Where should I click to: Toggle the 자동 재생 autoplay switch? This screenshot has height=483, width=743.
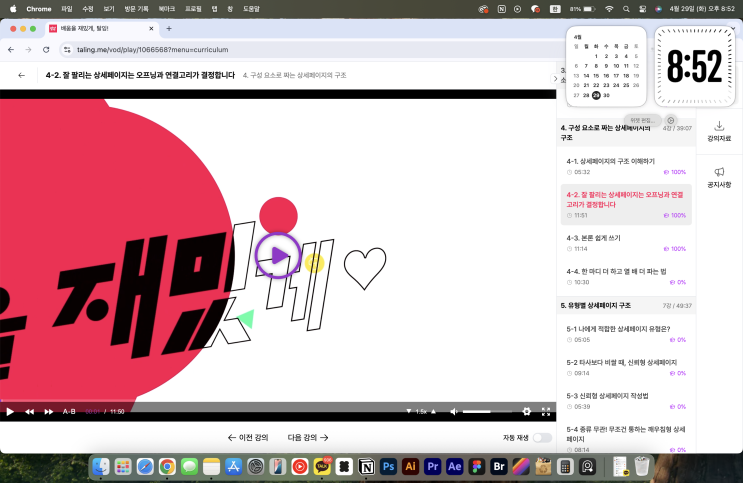(x=542, y=437)
